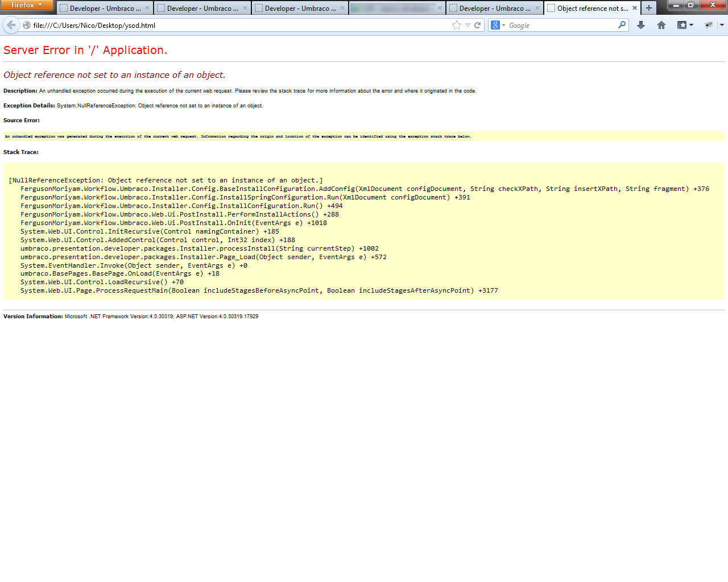
Task: Maximize or restore the Firefox window
Action: click(x=690, y=5)
